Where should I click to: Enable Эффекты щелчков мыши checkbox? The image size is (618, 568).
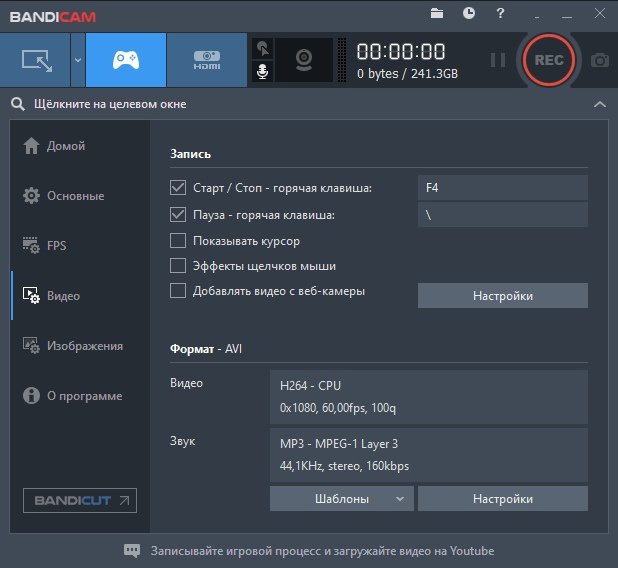pos(178,266)
